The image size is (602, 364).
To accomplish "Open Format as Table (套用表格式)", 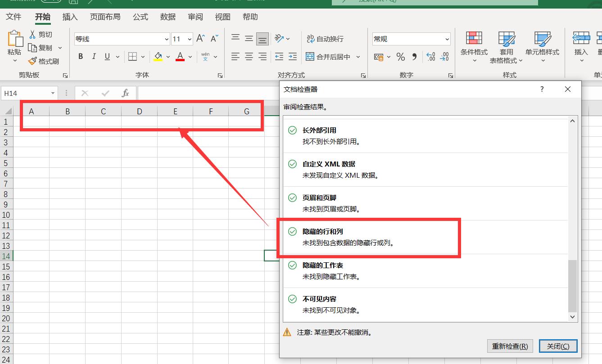I will [507, 47].
